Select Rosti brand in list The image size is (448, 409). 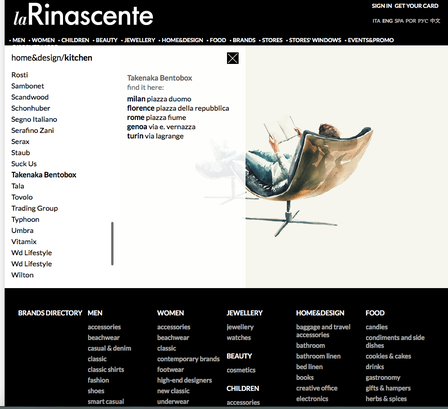pyautogui.click(x=20, y=75)
